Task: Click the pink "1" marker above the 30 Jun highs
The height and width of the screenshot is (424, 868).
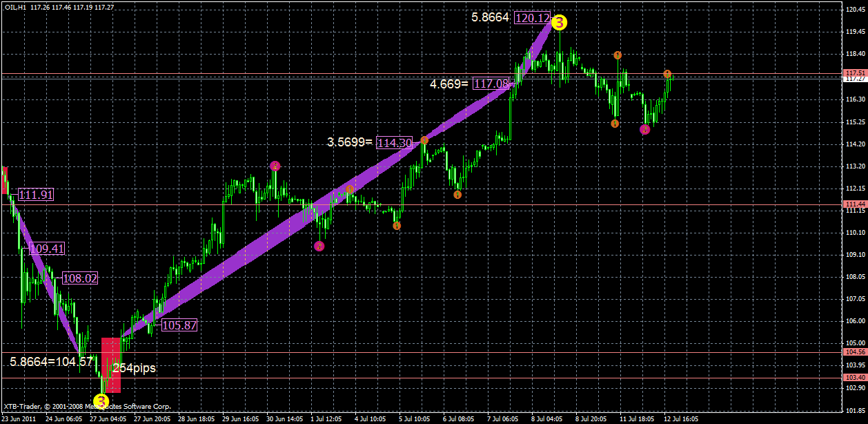Action: (x=276, y=165)
